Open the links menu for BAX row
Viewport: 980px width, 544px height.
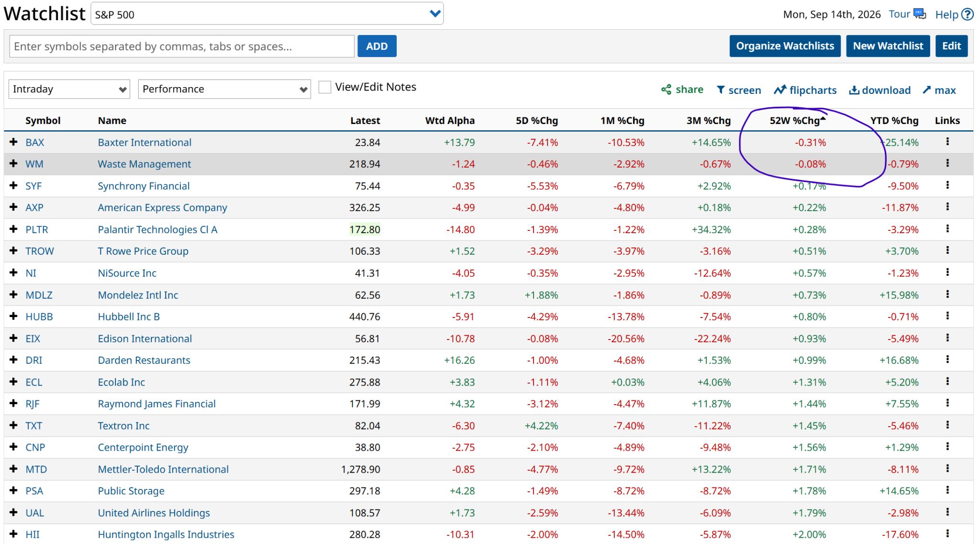[947, 142]
